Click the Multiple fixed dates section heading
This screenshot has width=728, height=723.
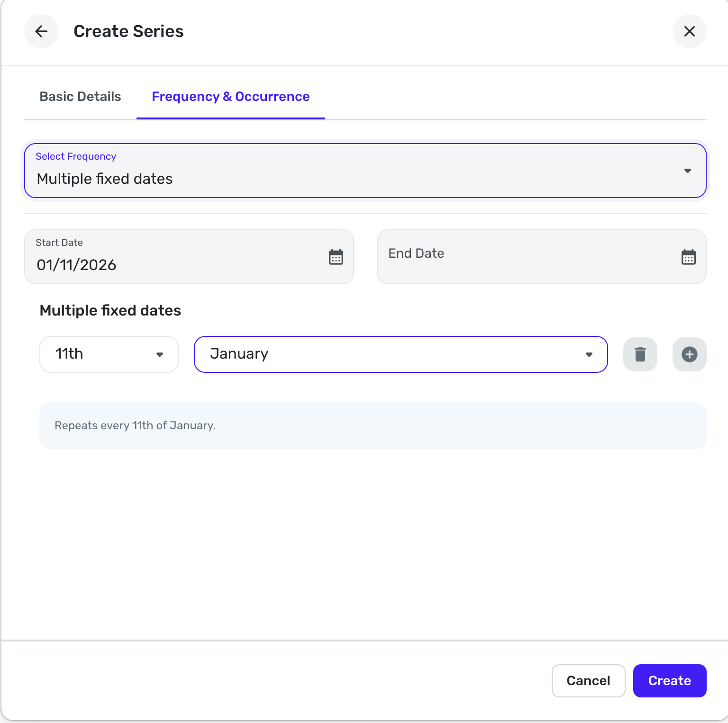point(110,310)
